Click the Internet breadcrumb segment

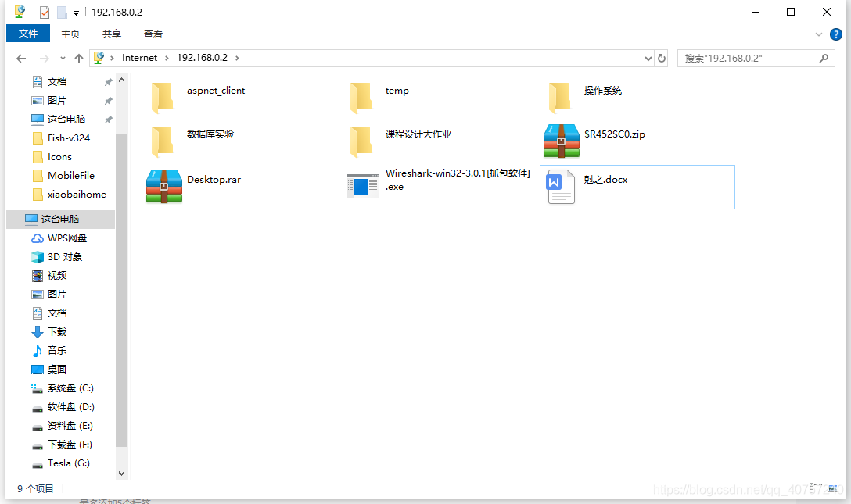tap(139, 58)
